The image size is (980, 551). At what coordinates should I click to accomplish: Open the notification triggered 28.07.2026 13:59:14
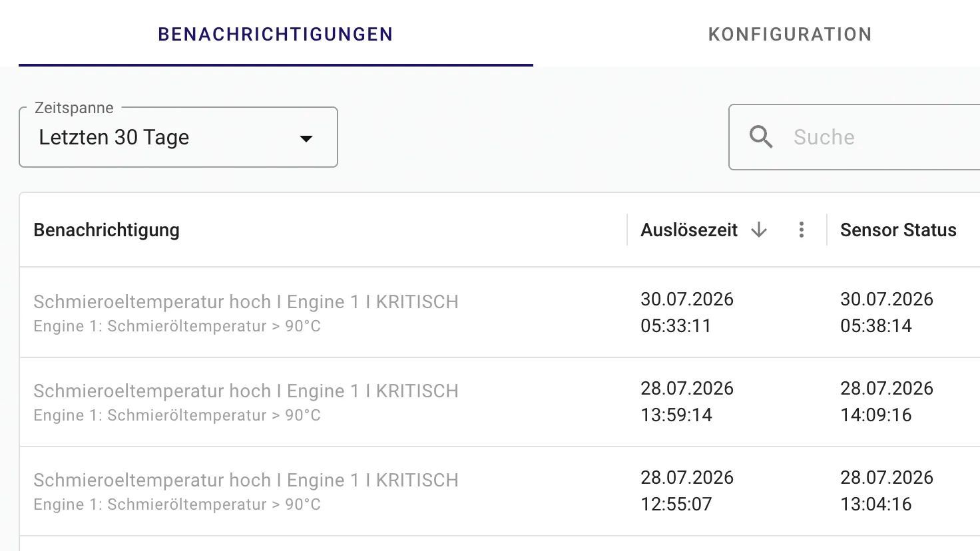click(500, 402)
